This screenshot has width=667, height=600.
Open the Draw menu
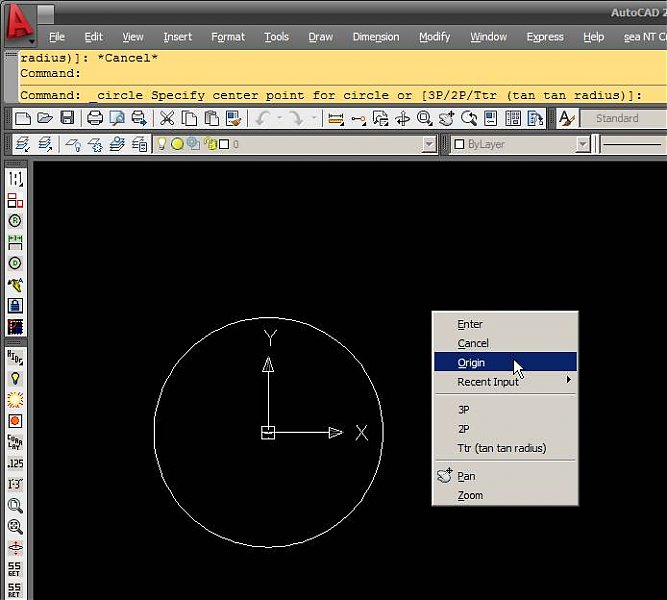(321, 37)
